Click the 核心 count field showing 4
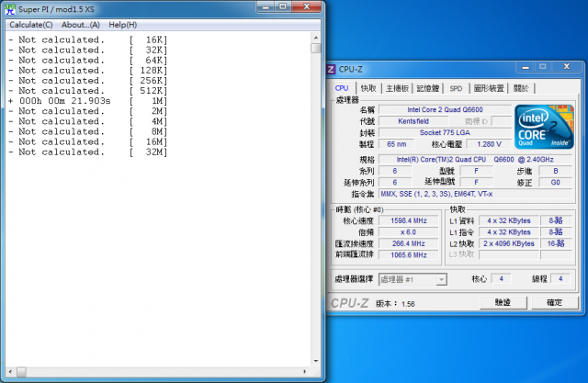 (501, 279)
